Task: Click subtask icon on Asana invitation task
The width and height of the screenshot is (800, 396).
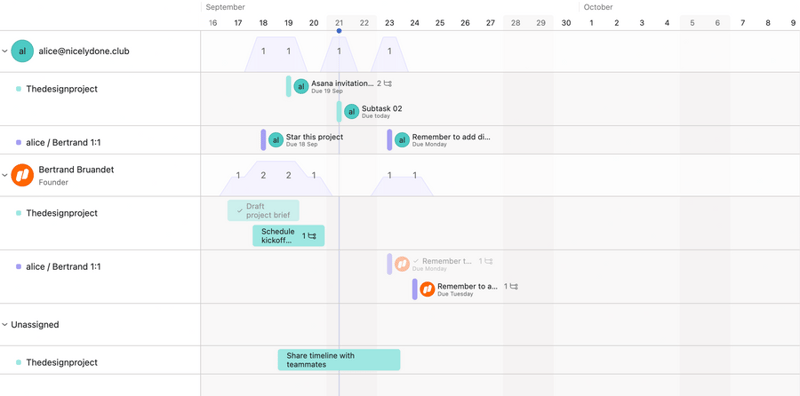Action: click(388, 83)
